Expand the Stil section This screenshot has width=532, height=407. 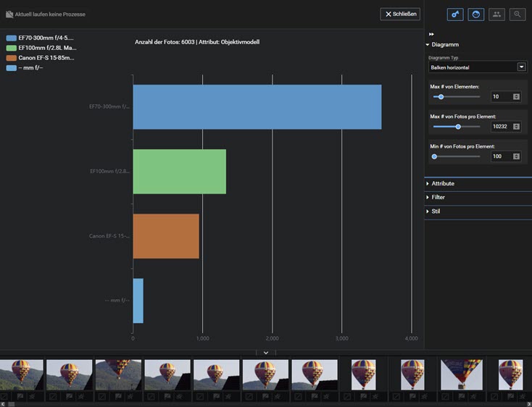[433, 211]
